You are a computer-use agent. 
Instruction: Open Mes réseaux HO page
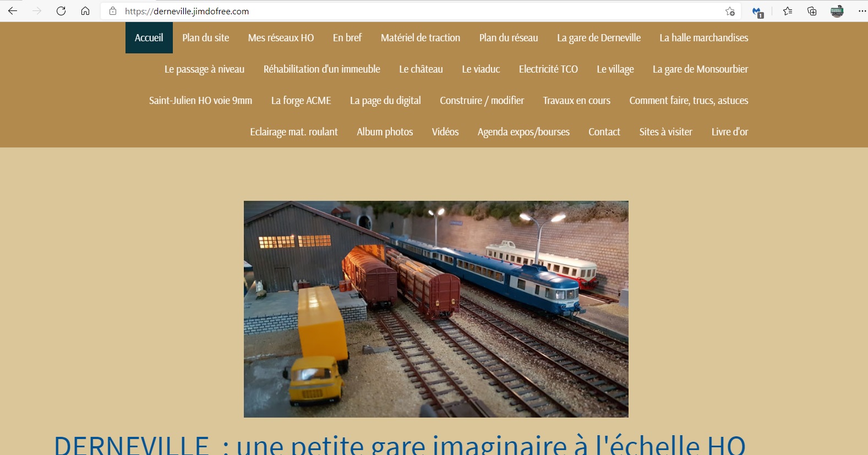pos(281,37)
